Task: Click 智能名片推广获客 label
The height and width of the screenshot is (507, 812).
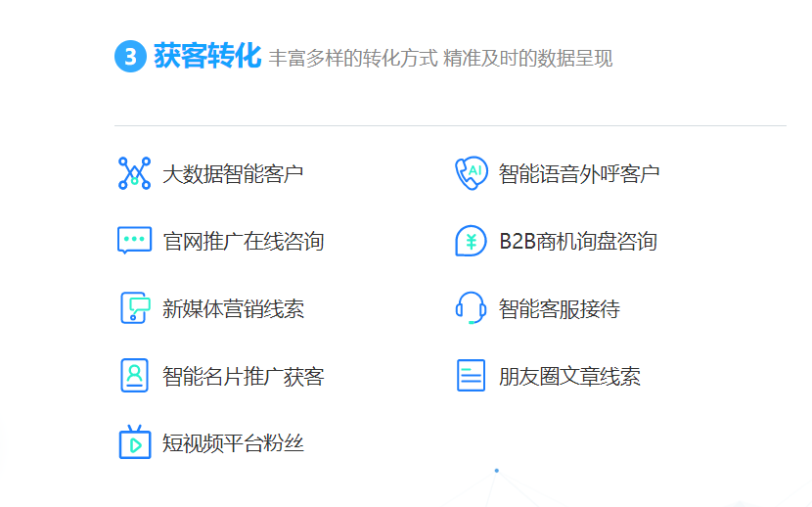Action: pos(244,376)
